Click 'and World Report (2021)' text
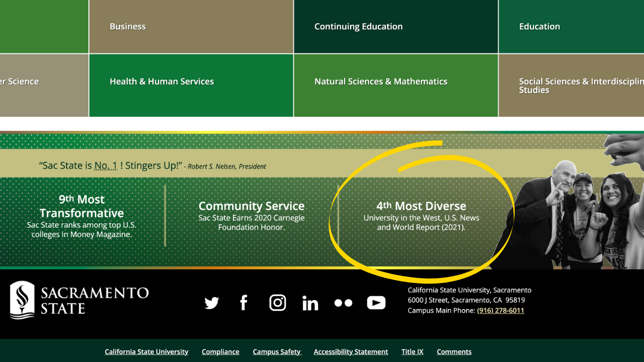The image size is (644, 362). pyautogui.click(x=421, y=227)
